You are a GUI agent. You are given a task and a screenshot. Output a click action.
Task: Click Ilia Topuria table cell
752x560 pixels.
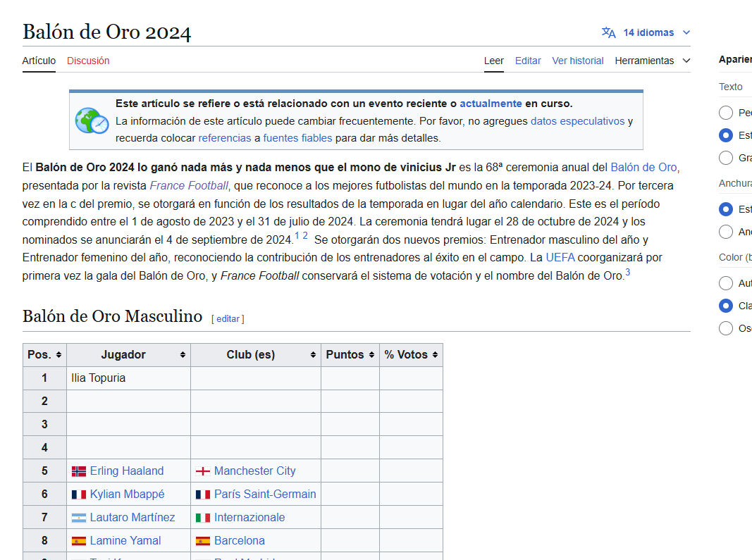tap(128, 378)
